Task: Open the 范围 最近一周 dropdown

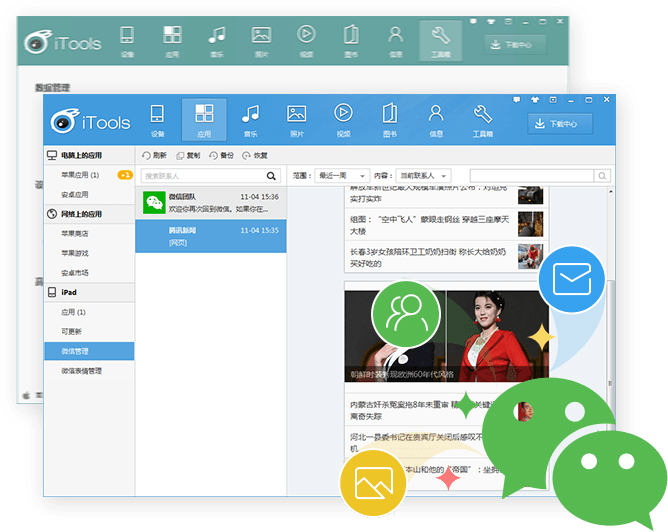Action: coord(341,175)
